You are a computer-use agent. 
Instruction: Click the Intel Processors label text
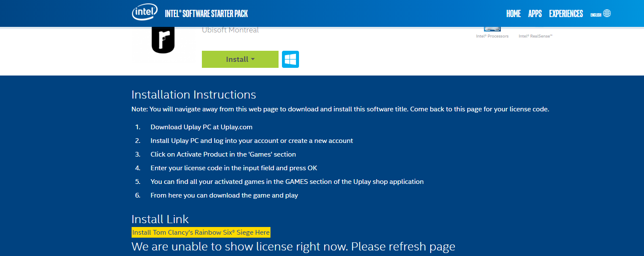click(x=492, y=36)
